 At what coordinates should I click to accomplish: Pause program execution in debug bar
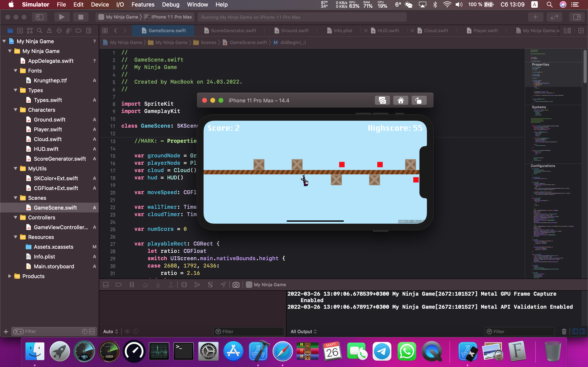(132, 285)
